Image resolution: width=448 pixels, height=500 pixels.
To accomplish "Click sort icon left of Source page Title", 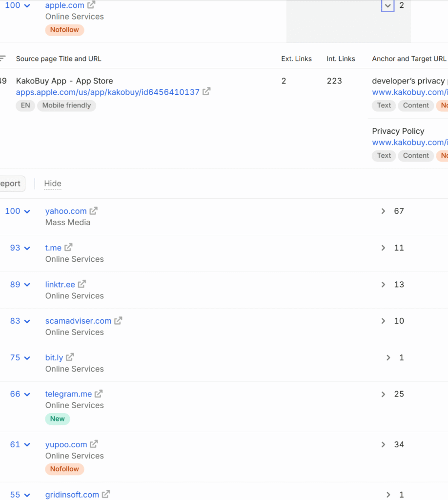I will [2, 59].
